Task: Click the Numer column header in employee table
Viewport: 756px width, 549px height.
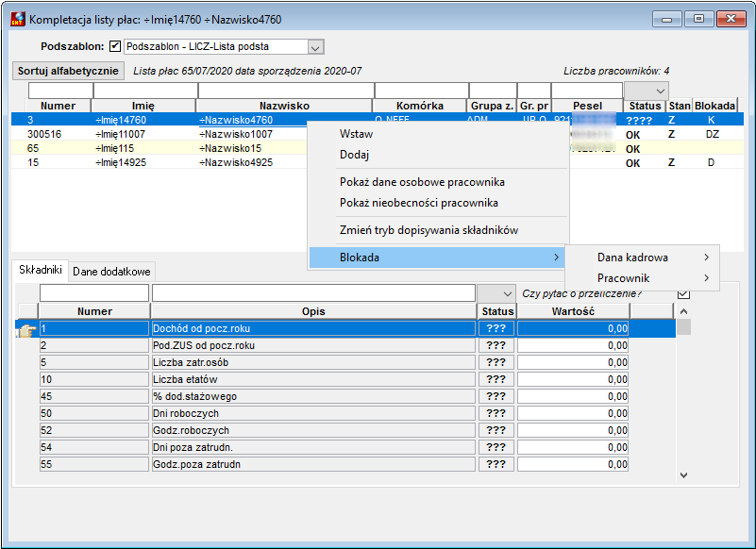Action: point(58,106)
